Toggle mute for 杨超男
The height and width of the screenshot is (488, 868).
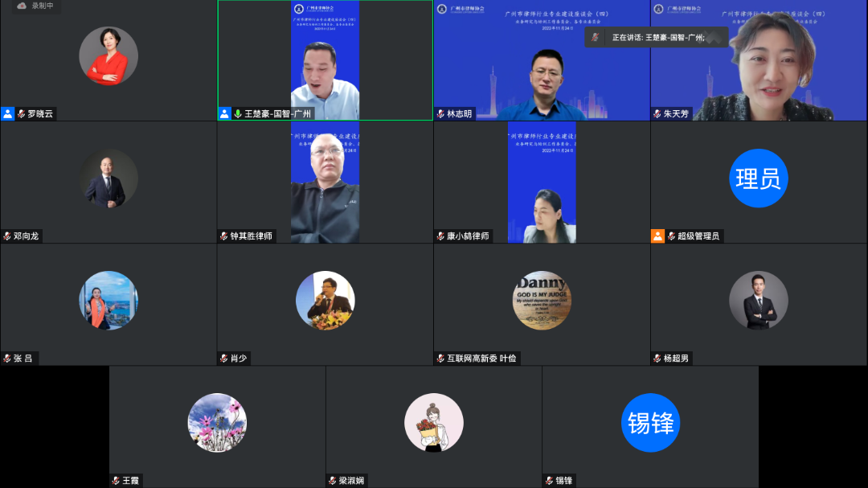pyautogui.click(x=657, y=359)
